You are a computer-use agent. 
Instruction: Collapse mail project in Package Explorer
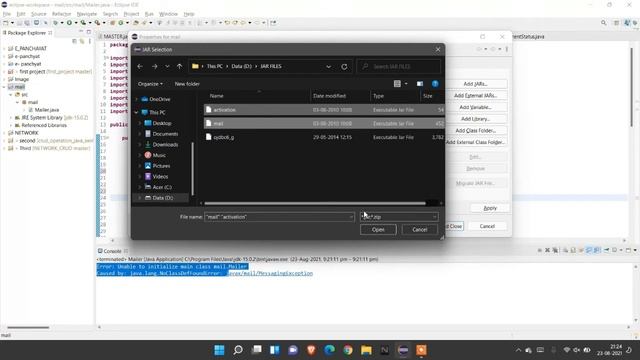pyautogui.click(x=4, y=87)
